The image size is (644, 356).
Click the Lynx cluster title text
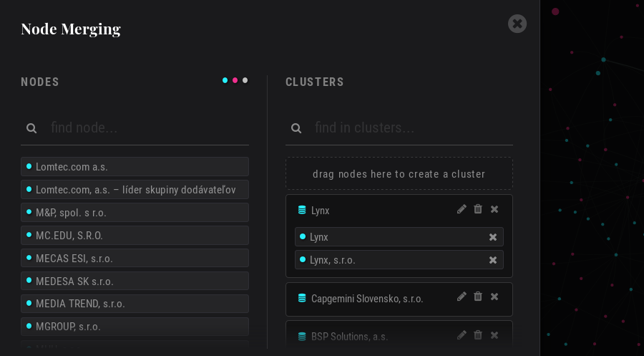click(x=321, y=211)
